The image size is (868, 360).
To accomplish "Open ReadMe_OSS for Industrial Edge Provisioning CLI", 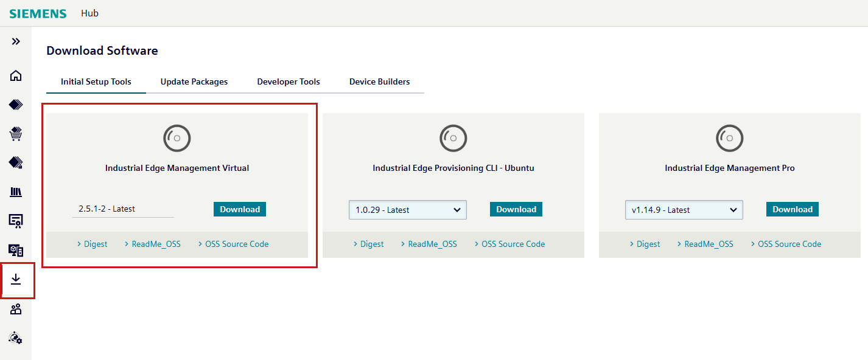I will coord(433,244).
